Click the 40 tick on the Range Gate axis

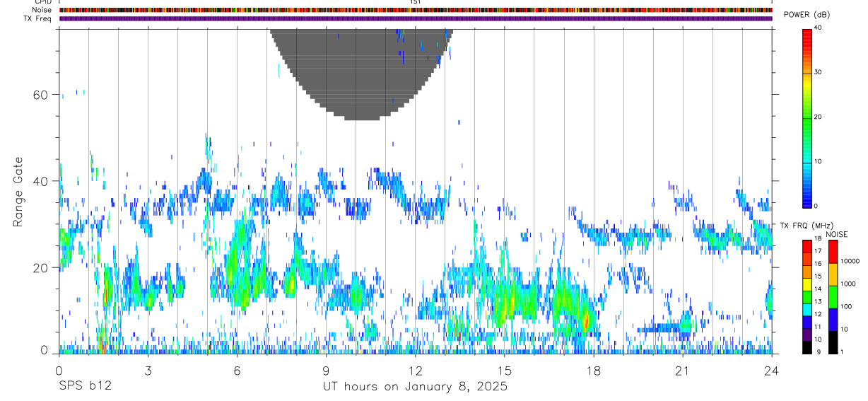click(x=41, y=181)
